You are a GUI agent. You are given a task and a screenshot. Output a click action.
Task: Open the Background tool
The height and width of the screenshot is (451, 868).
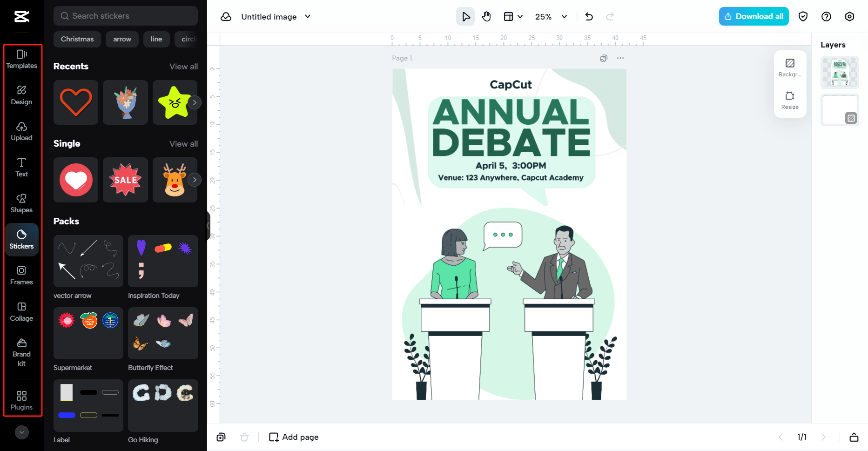790,67
